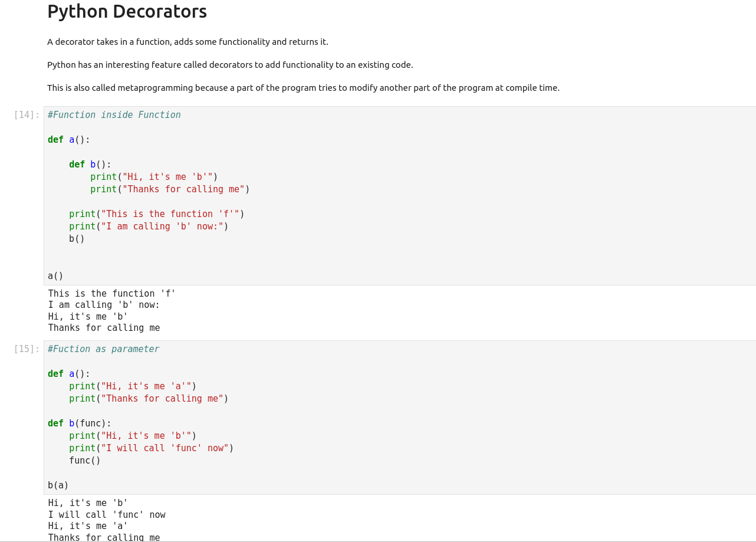The width and height of the screenshot is (756, 542).
Task: Place cursor on the "func()" call line
Action: pyautogui.click(x=85, y=461)
